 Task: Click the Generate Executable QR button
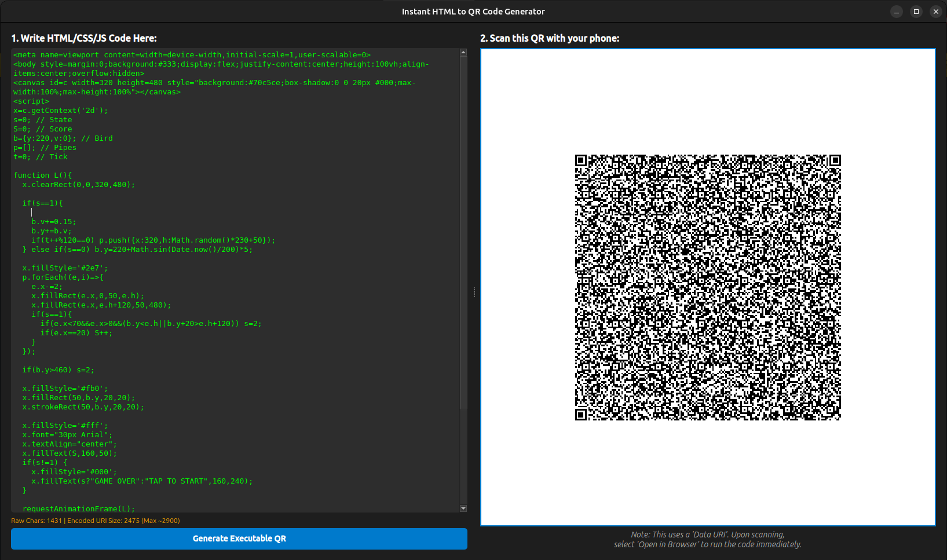239,538
